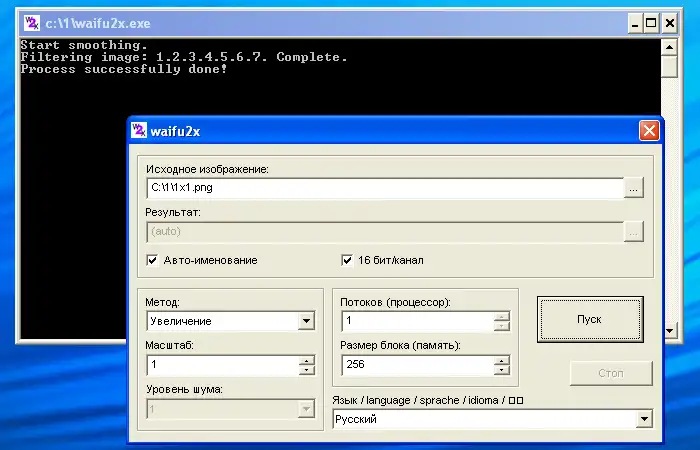
Task: Click the disabled Результат browse ... button
Action: click(x=633, y=232)
